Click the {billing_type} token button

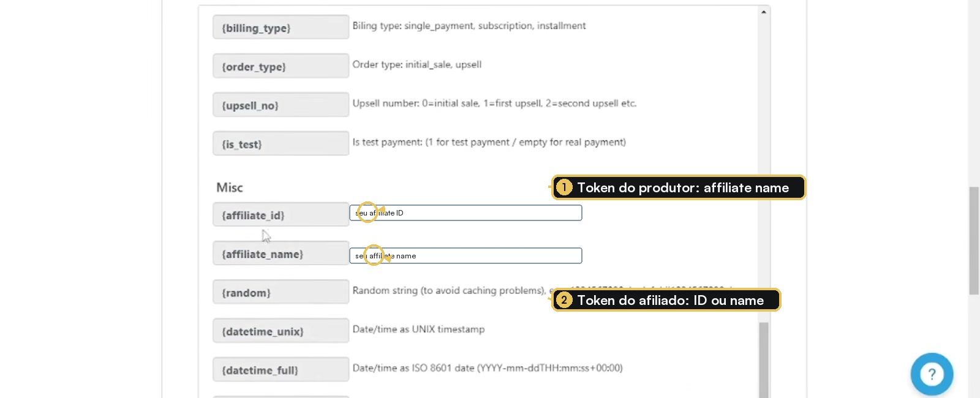coord(281,28)
